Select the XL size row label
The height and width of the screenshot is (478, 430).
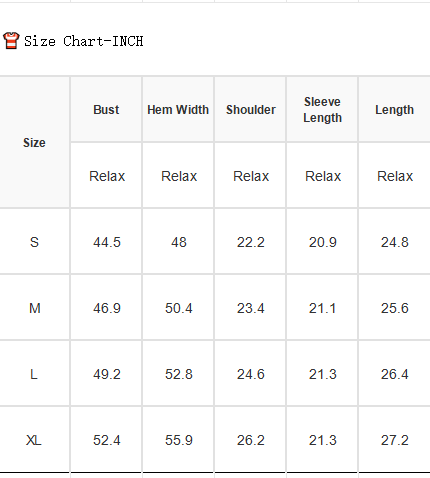(x=34, y=440)
